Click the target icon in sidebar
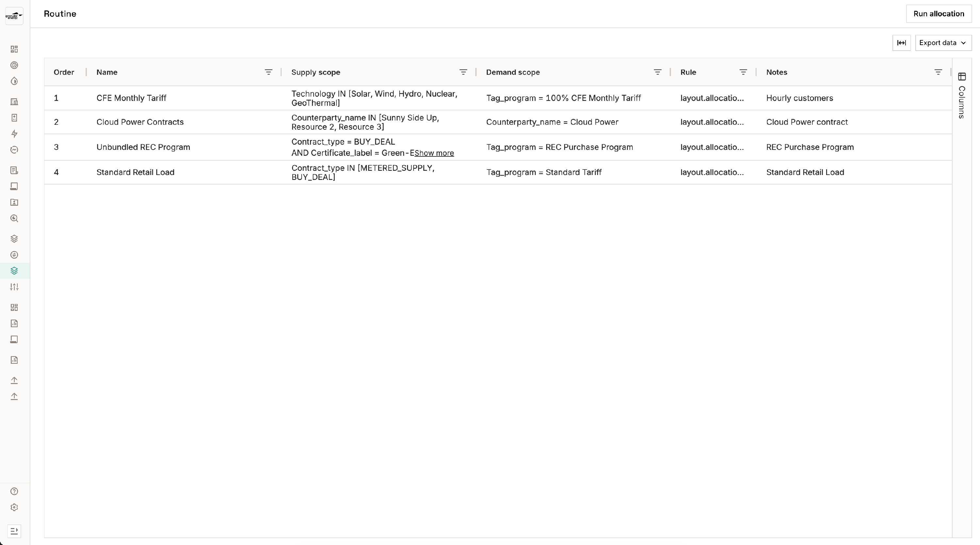Screen dimensions: 980x545 point(14,65)
